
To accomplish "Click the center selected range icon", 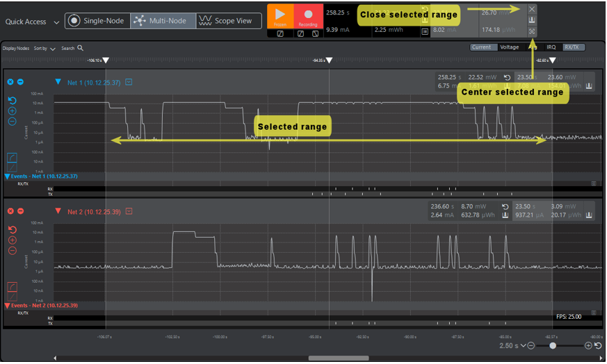I will pos(532,32).
